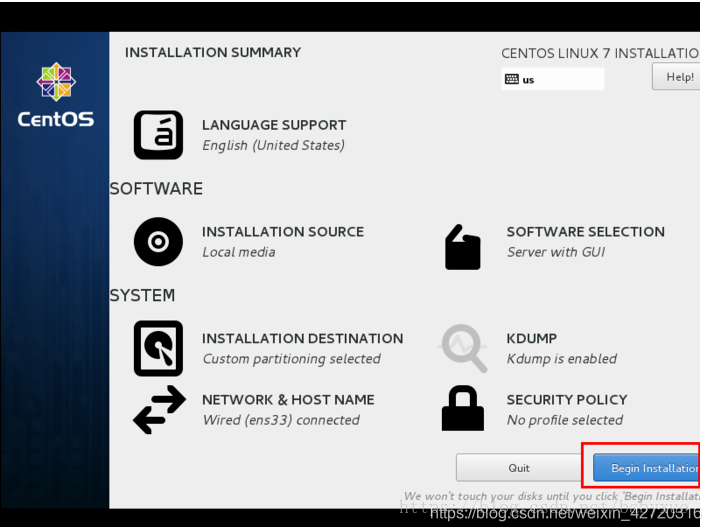Open Language Support icon with accented a
This screenshot has width=712, height=532.
158,135
